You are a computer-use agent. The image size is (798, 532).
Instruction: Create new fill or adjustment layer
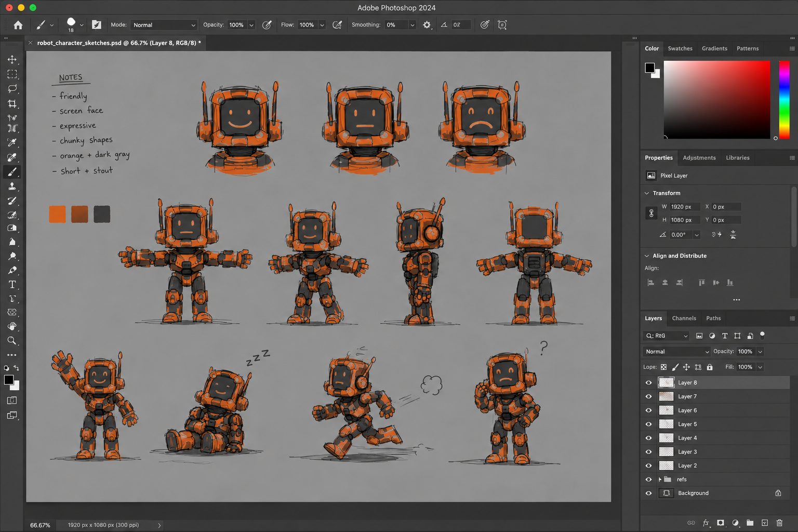pos(735,523)
